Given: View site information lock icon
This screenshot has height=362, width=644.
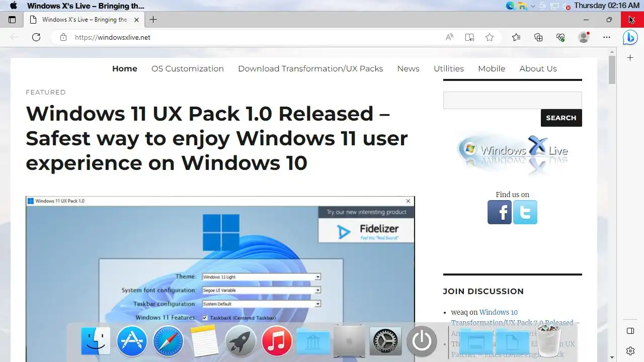Looking at the screenshot, I should [x=63, y=37].
